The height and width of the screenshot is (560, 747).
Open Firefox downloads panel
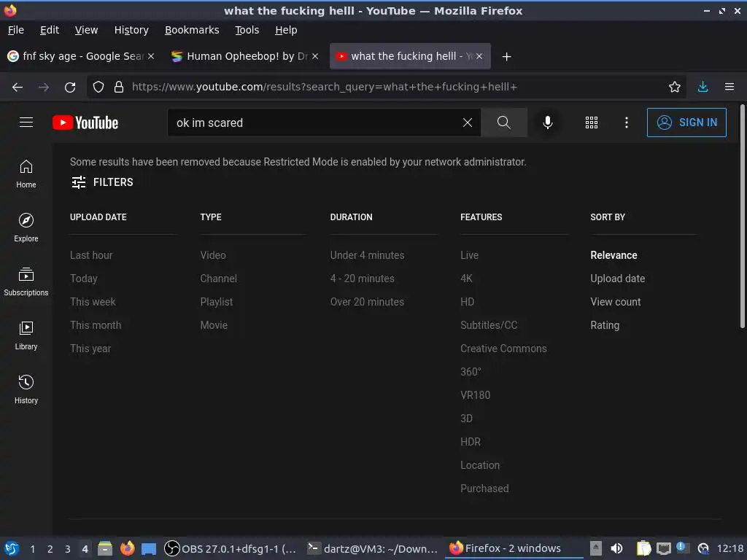click(x=703, y=87)
